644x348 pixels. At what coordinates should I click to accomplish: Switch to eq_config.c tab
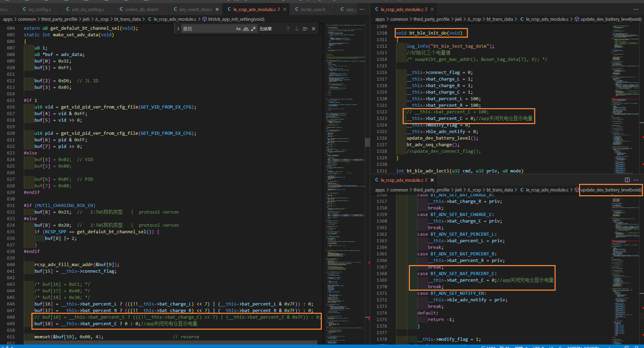pos(37,9)
